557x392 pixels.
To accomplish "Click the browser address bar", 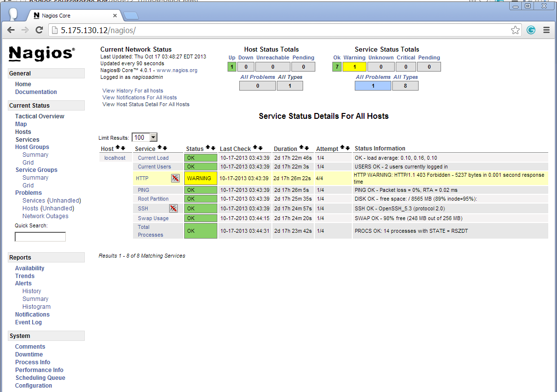I will (x=283, y=30).
